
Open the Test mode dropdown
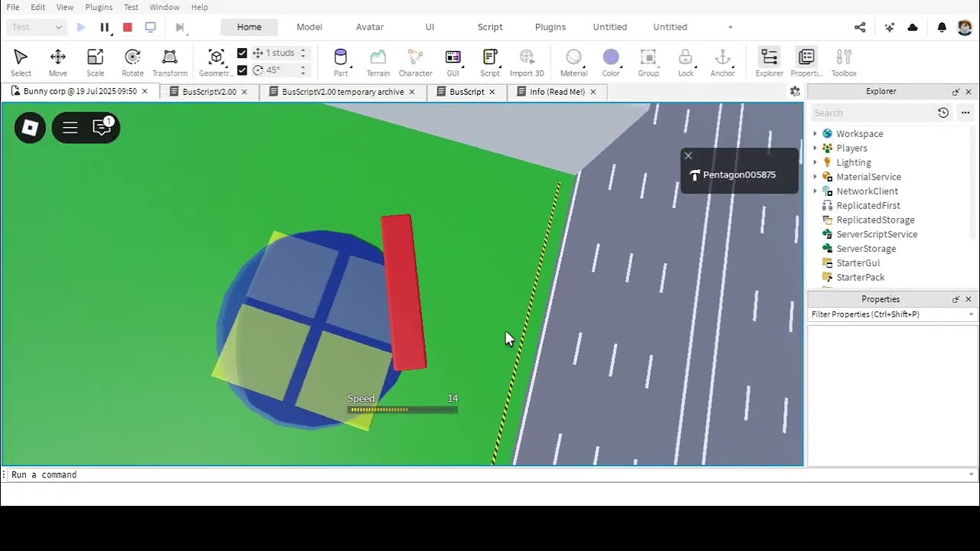point(37,27)
